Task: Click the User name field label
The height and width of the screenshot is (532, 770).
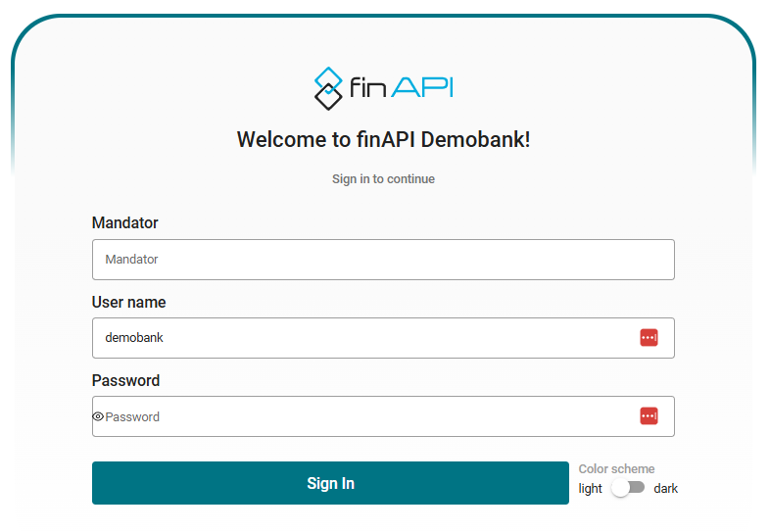Action: click(x=129, y=303)
